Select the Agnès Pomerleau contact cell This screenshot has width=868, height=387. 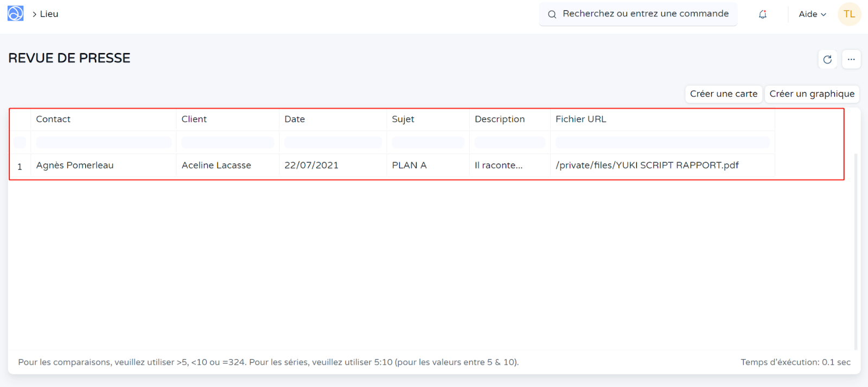(x=75, y=165)
